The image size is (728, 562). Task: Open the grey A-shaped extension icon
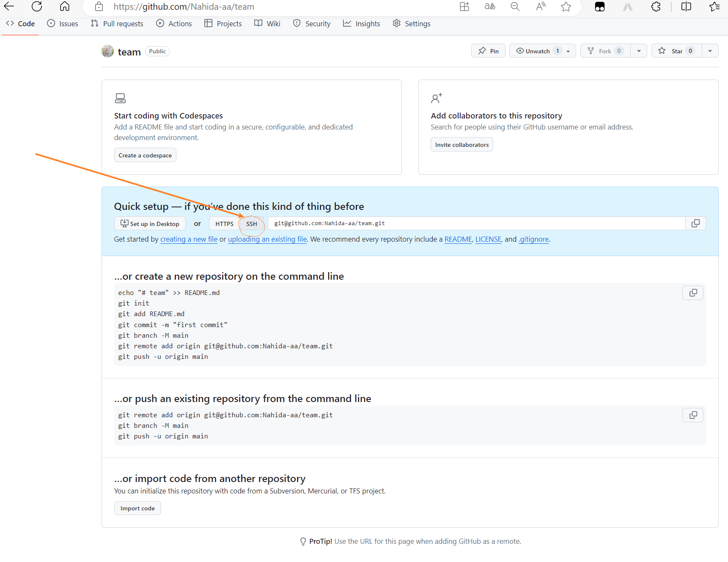(x=628, y=6)
